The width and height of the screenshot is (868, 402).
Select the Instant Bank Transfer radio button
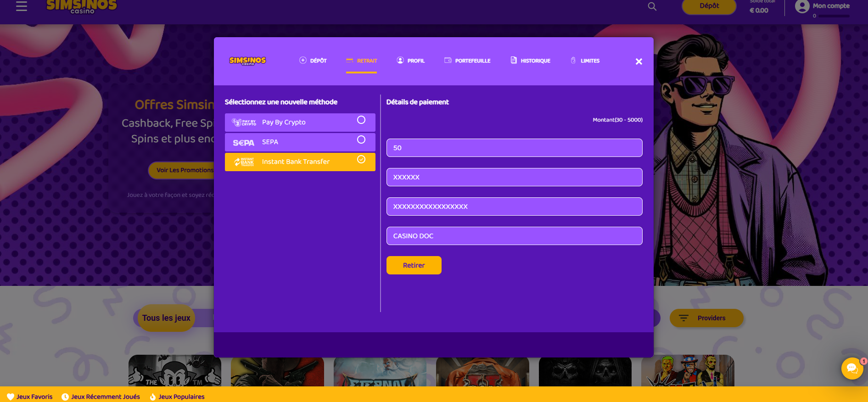tap(361, 159)
